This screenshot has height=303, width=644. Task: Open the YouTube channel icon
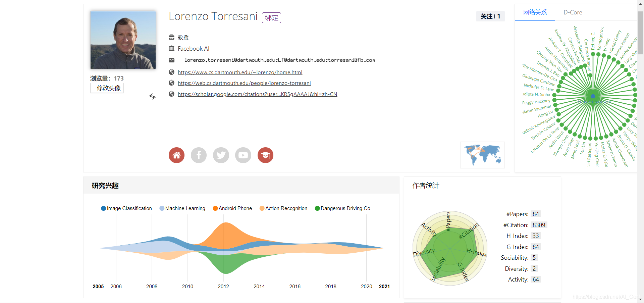click(x=243, y=155)
